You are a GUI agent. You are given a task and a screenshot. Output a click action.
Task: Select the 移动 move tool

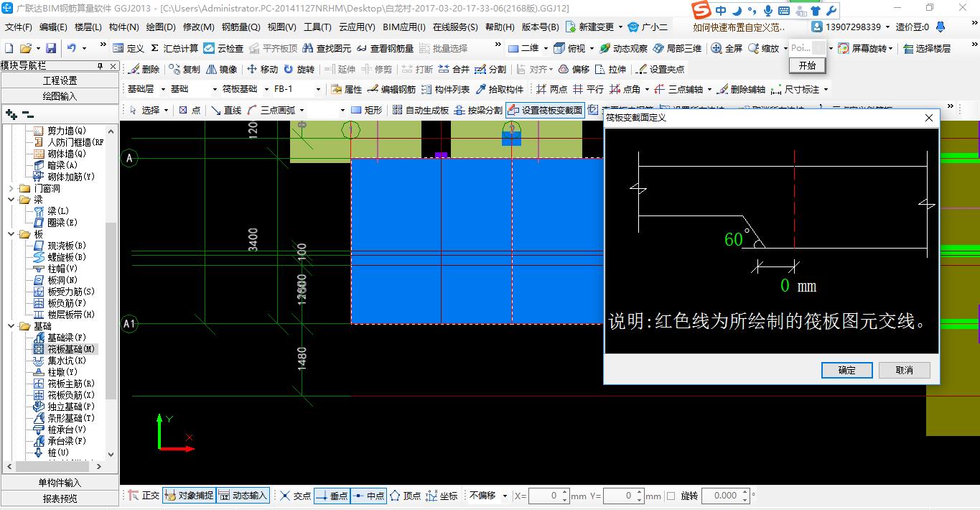pyautogui.click(x=262, y=69)
